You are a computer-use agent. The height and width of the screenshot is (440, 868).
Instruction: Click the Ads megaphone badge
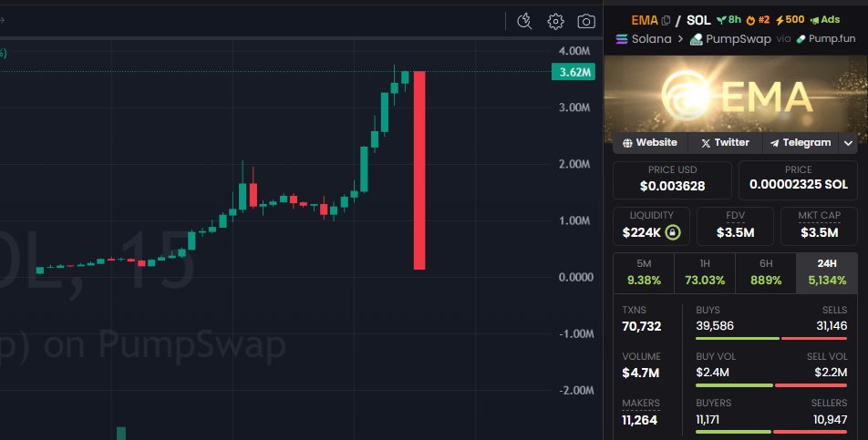click(824, 20)
